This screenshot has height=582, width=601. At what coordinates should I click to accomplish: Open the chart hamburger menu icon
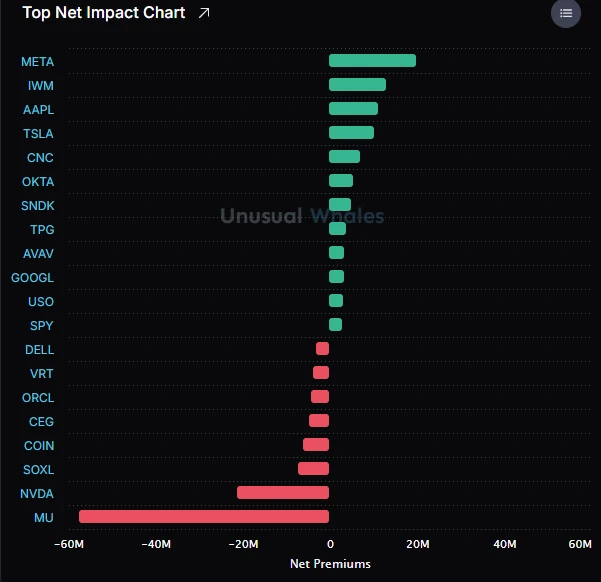(x=566, y=13)
